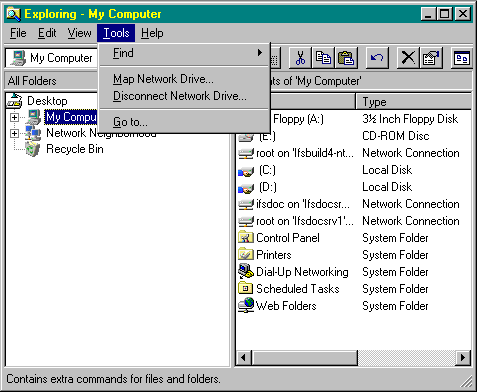This screenshot has height=392, width=477.
Task: Select the highlighted My Computer tree label
Action: click(71, 117)
